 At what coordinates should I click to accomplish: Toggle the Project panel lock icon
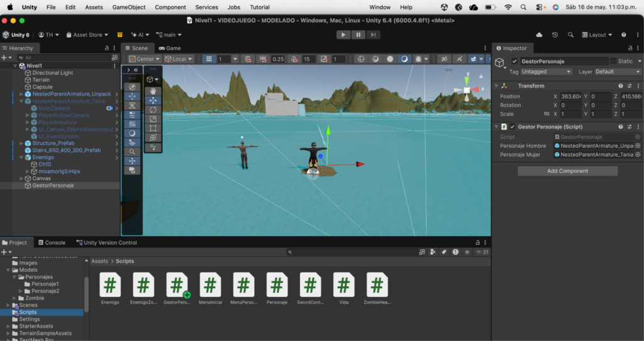pyautogui.click(x=477, y=243)
